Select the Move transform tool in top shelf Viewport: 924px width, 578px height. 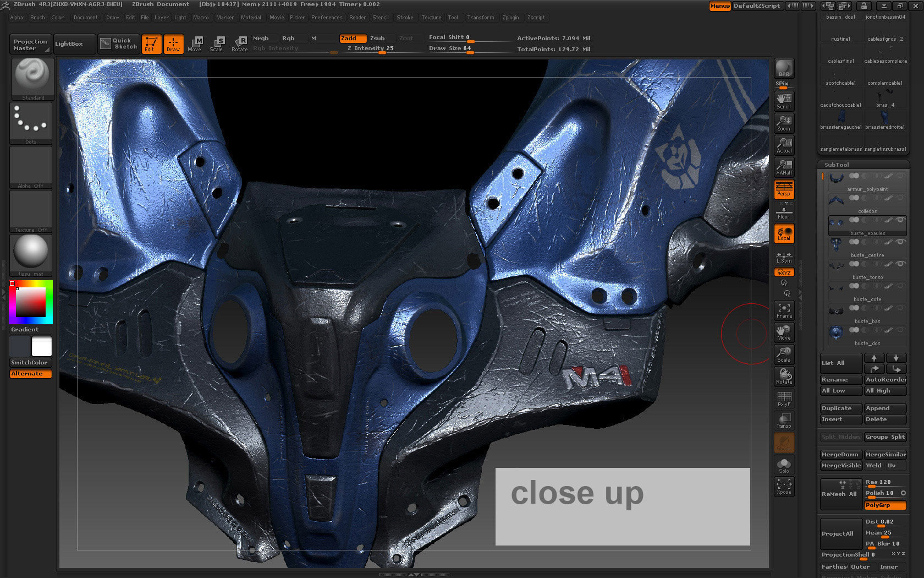(195, 44)
